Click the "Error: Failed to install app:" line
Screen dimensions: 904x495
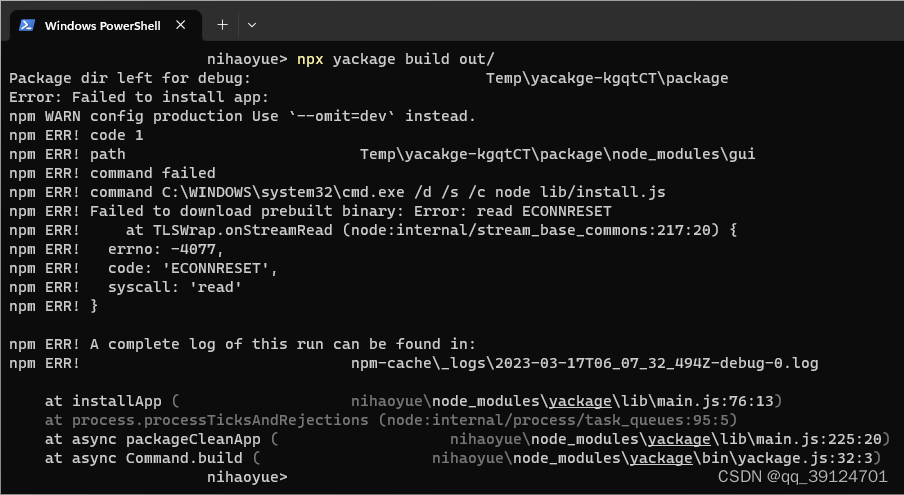pos(139,97)
